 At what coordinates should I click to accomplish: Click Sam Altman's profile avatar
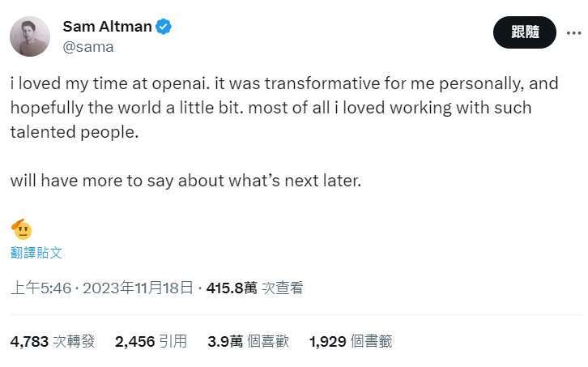pos(30,36)
